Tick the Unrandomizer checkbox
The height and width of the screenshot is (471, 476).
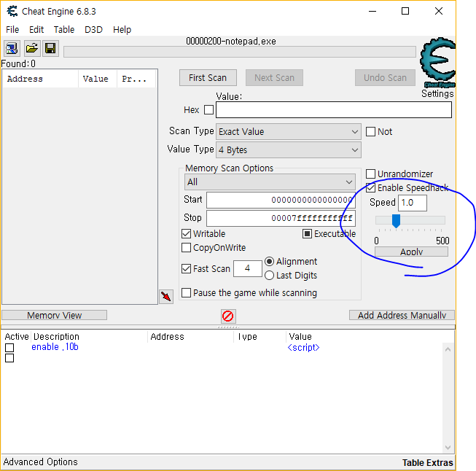tap(370, 174)
